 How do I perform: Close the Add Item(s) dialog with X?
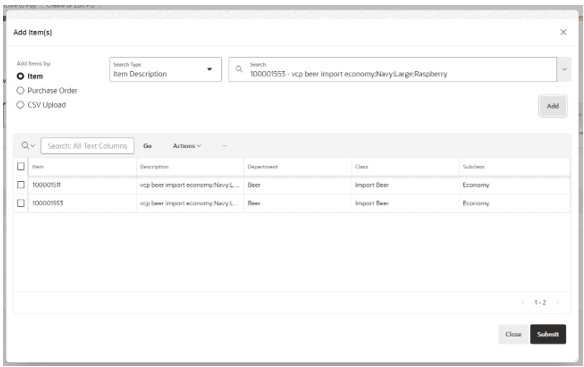(563, 32)
